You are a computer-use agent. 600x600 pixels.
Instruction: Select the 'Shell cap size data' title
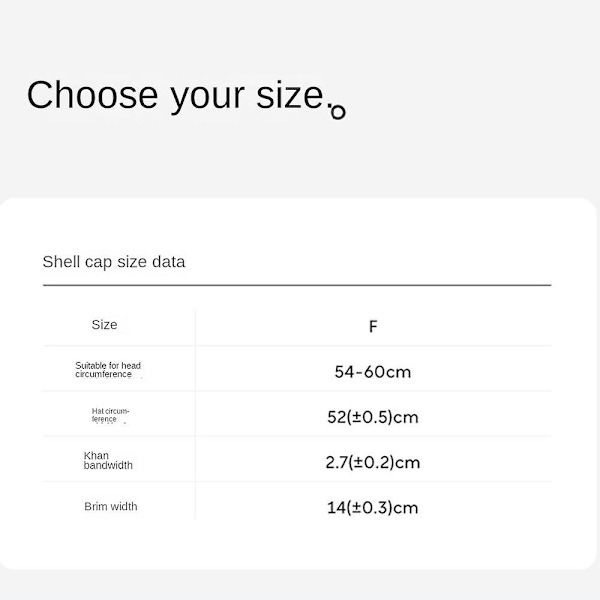pyautogui.click(x=114, y=262)
